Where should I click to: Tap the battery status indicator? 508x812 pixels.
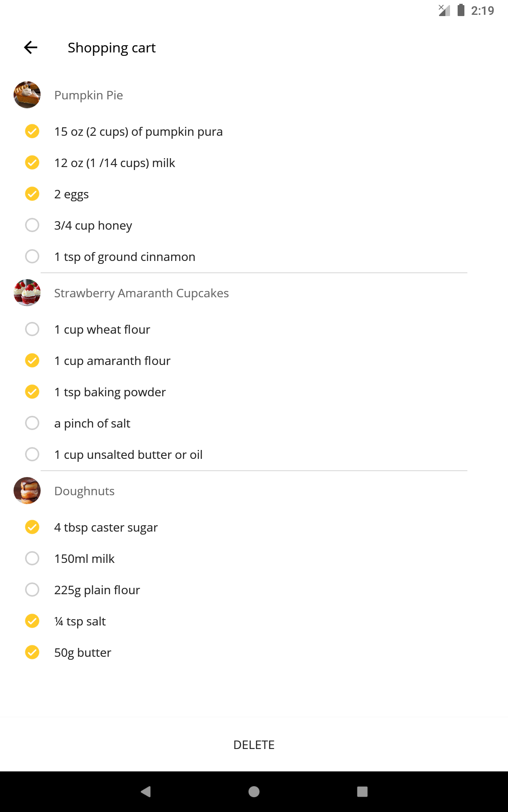tap(460, 11)
